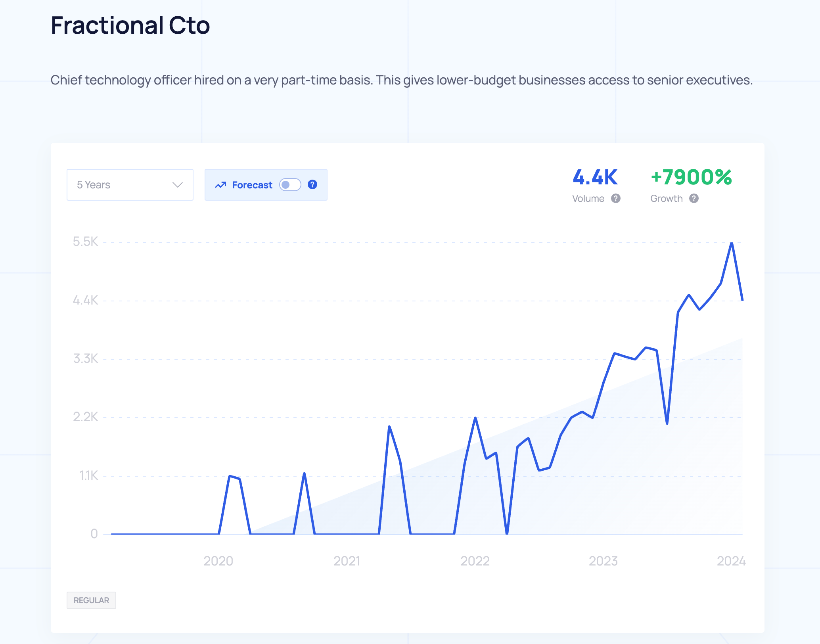
Task: Click the +7900% growth figure
Action: [x=691, y=177]
